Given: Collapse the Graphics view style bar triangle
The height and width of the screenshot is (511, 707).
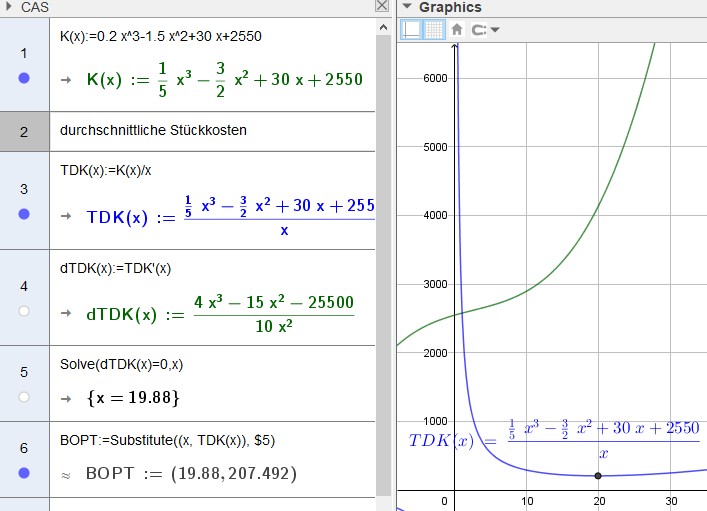Looking at the screenshot, I should (x=407, y=6).
